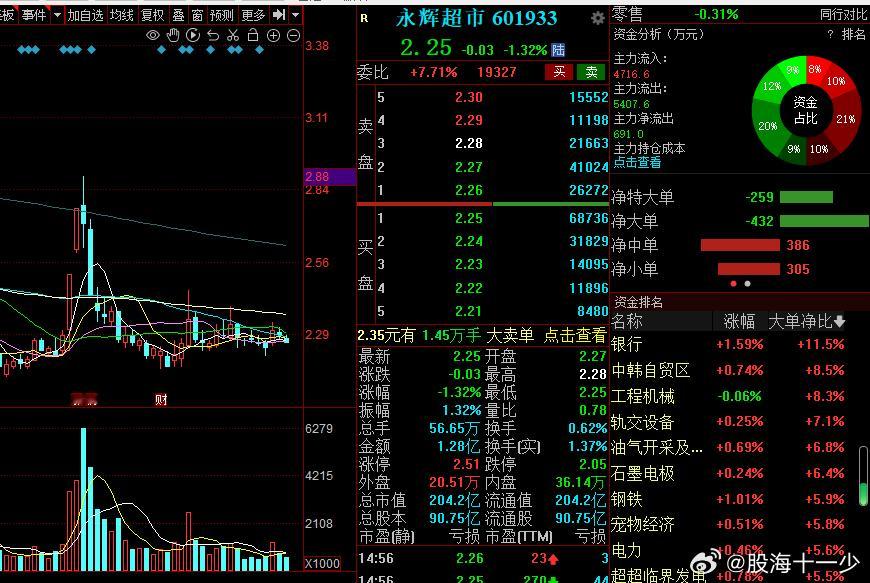This screenshot has width=870, height=583.
Task: Click the 窗 window toolbar item
Action: (x=197, y=15)
